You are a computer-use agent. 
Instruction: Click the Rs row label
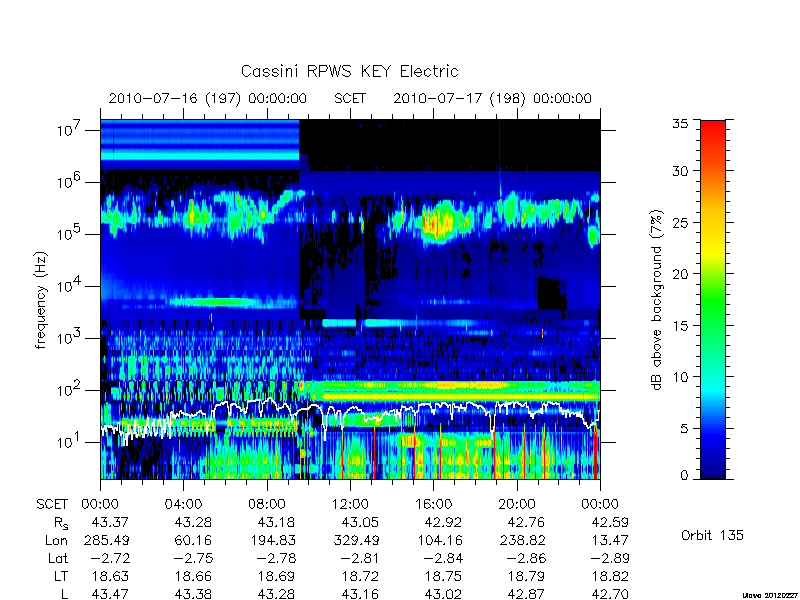coord(61,523)
